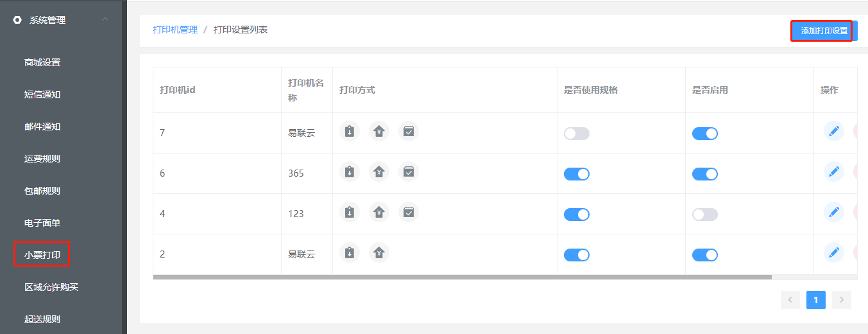Viewport: 868px width, 334px height.
Task: Open 小票打印 in the sidebar
Action: pos(42,255)
